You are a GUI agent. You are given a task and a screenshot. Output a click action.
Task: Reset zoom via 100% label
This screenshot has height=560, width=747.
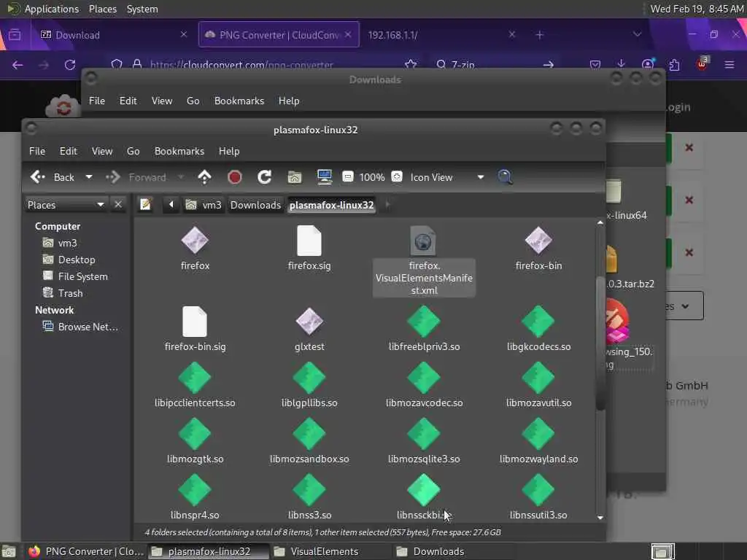(x=372, y=178)
